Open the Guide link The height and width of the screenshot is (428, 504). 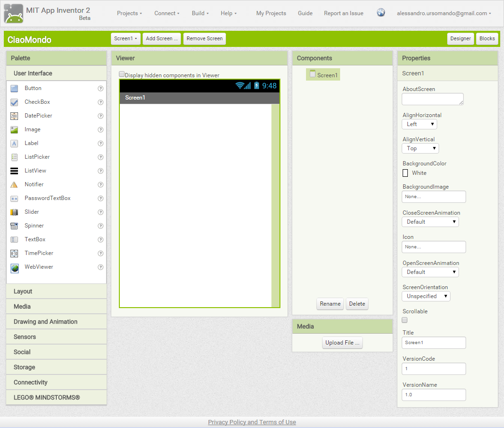(305, 13)
